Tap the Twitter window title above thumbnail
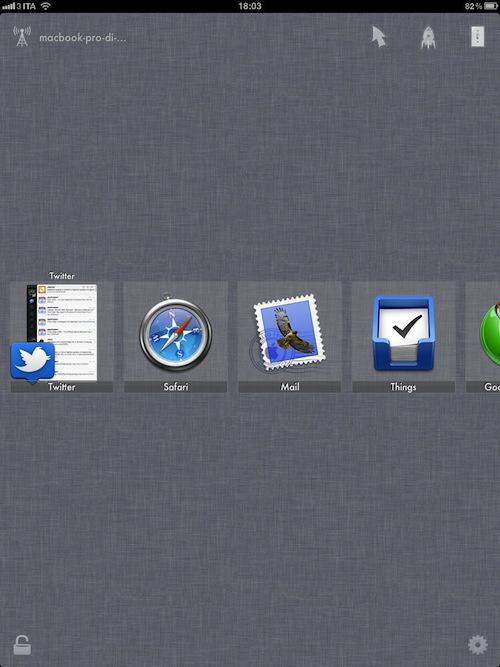Viewport: 500px width, 667px height. (62, 276)
